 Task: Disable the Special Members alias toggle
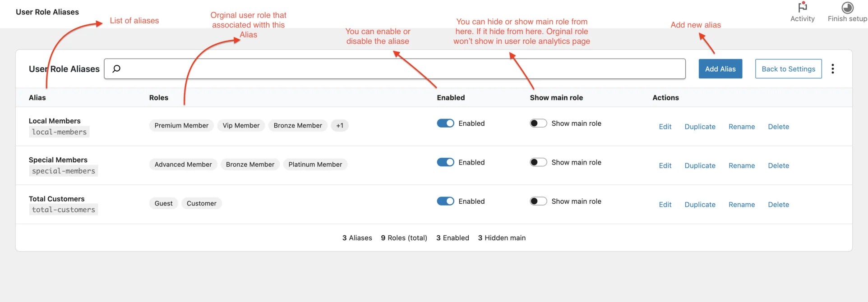coord(445,162)
